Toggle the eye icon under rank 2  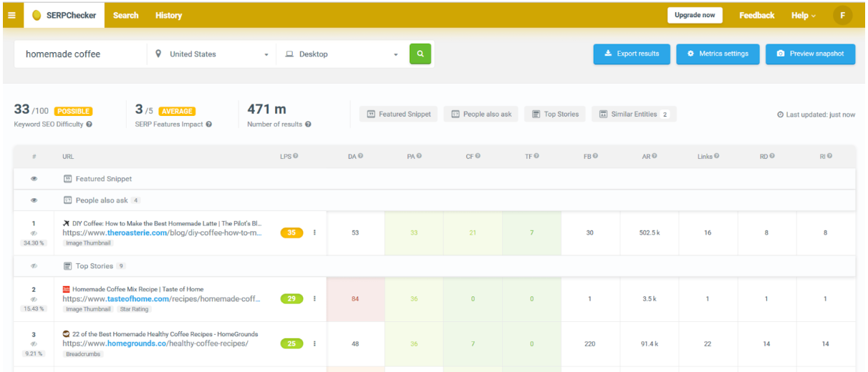34,299
